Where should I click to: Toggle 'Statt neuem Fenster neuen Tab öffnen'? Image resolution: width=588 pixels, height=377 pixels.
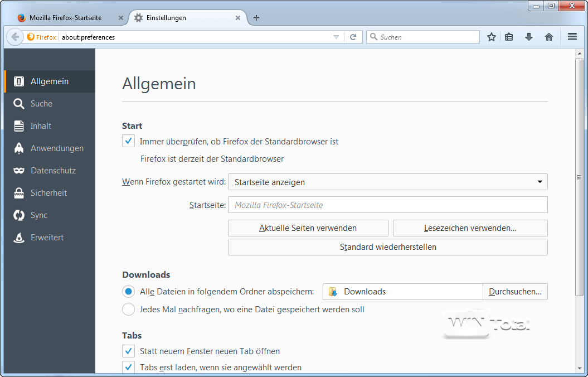click(128, 351)
